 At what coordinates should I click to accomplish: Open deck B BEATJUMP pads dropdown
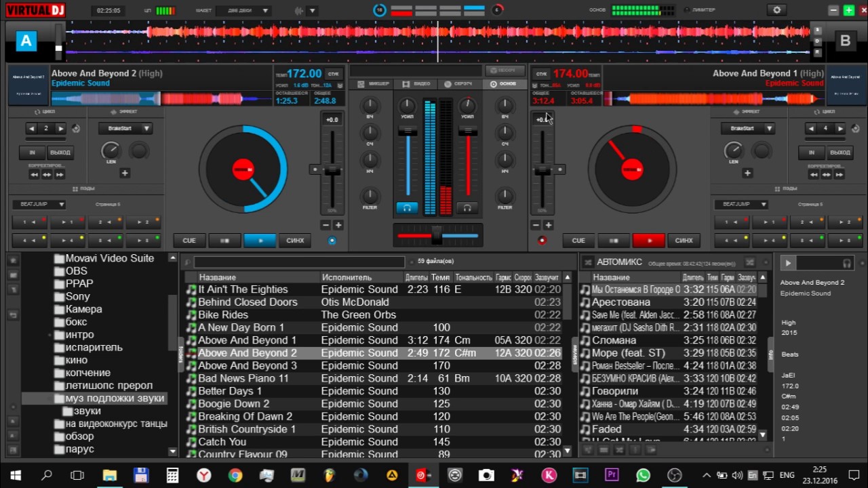tap(740, 204)
